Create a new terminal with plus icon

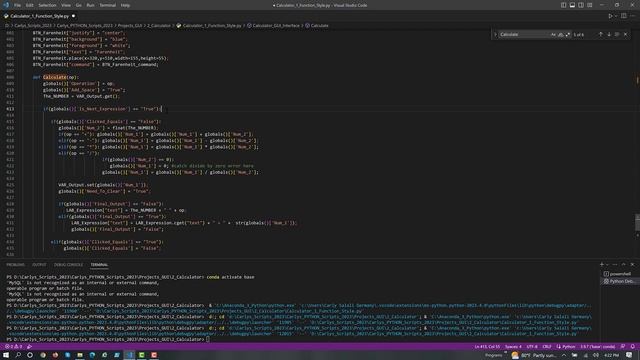tap(602, 264)
